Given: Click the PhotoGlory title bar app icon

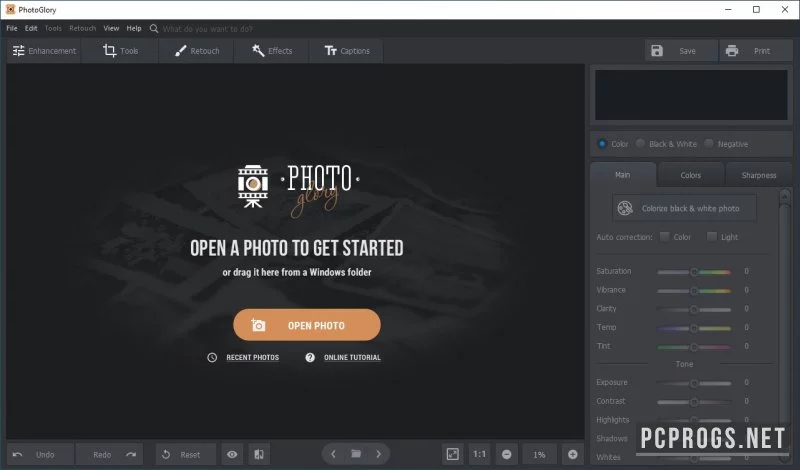Looking at the screenshot, I should (10, 9).
